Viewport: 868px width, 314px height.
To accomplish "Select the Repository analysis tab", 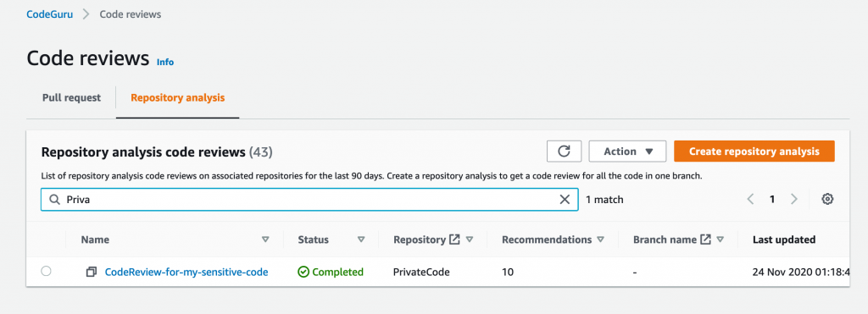I will click(x=178, y=98).
